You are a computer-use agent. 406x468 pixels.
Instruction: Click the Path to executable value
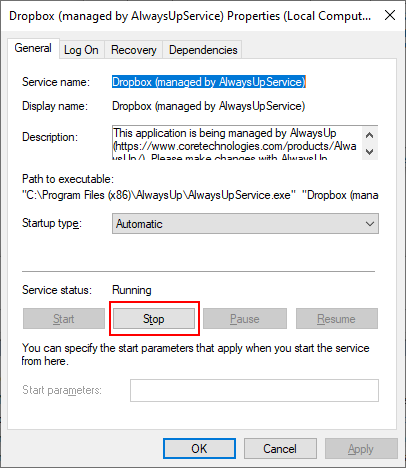pyautogui.click(x=200, y=195)
